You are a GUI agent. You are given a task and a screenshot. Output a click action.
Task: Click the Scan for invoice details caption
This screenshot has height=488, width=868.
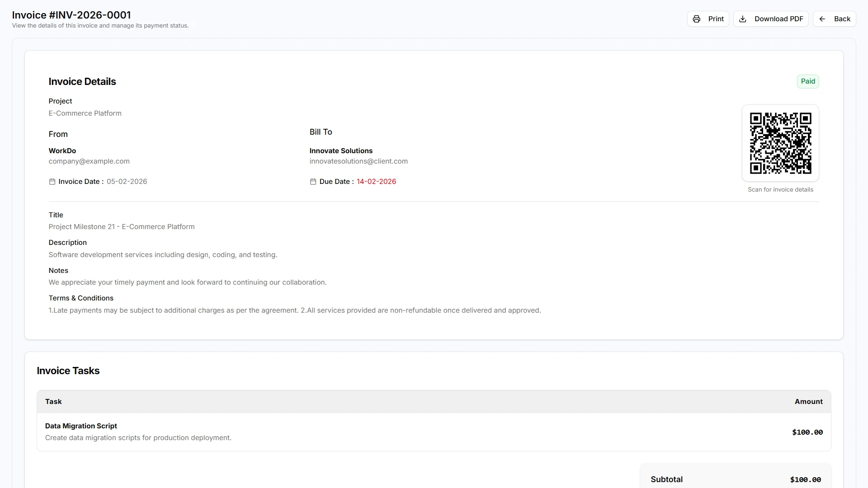[x=780, y=190]
